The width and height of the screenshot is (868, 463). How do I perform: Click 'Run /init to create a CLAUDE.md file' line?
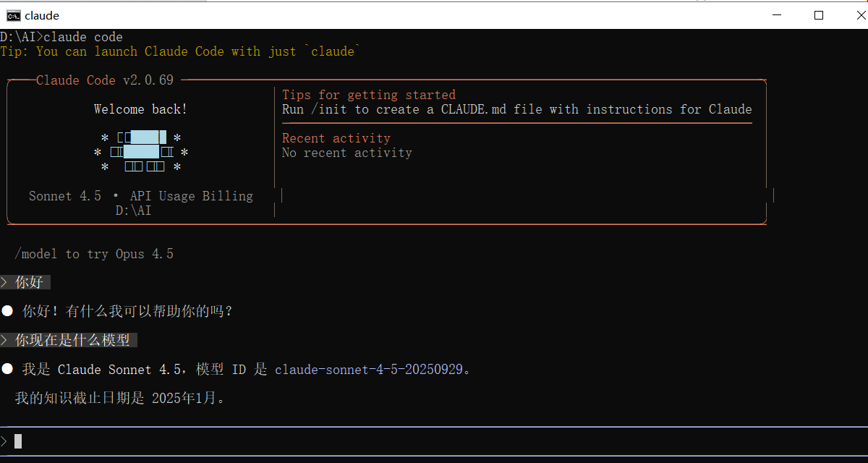pyautogui.click(x=517, y=109)
